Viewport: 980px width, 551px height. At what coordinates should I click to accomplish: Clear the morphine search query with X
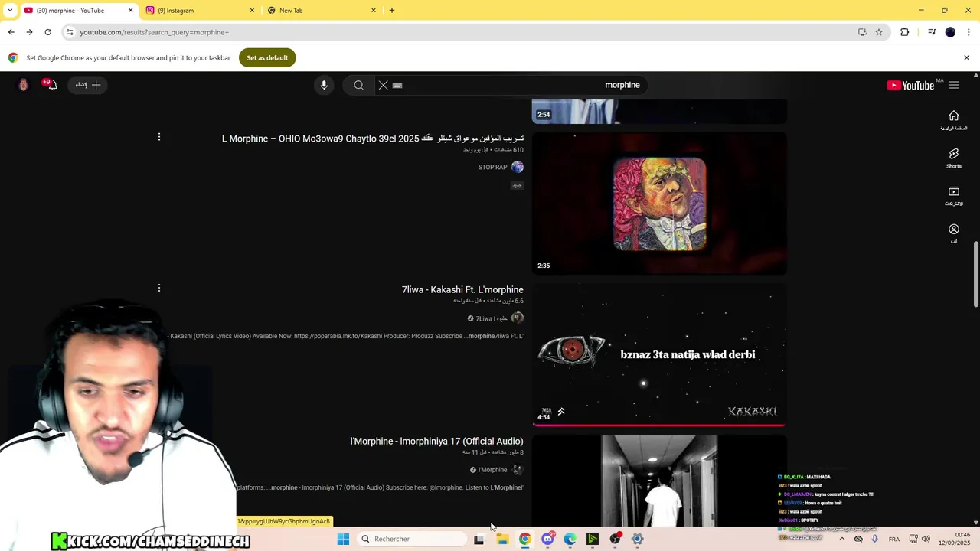[x=383, y=85]
